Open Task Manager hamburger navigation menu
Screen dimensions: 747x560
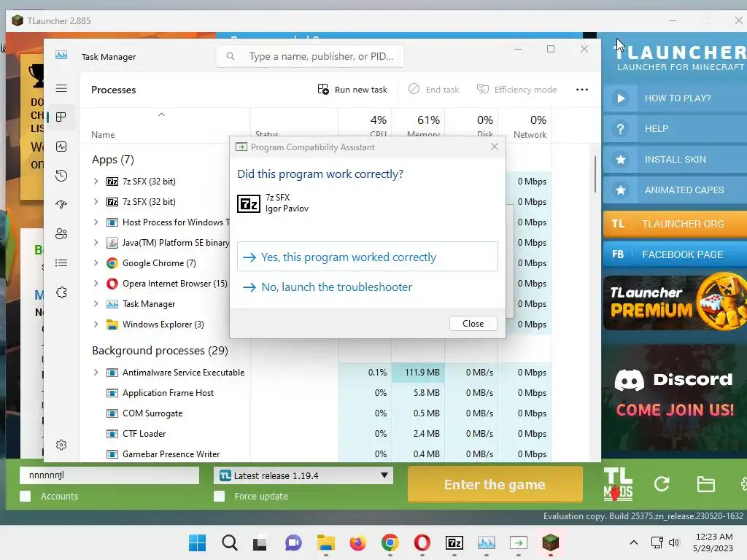point(61,88)
